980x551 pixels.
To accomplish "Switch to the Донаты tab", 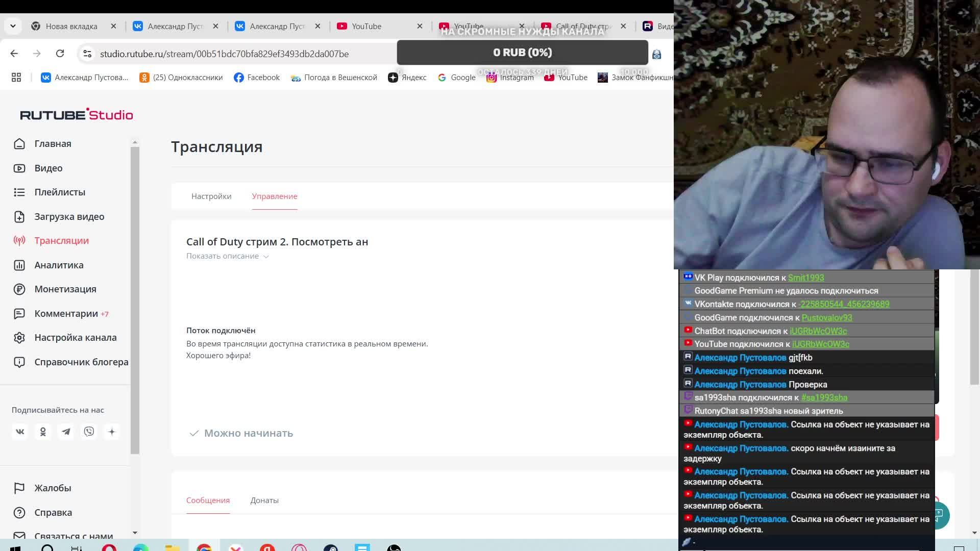I will click(264, 500).
